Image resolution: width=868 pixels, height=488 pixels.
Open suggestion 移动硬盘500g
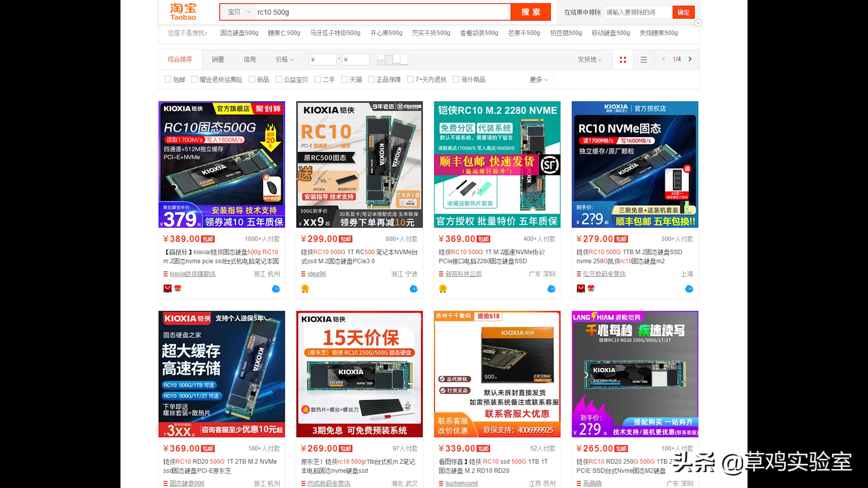click(x=611, y=33)
